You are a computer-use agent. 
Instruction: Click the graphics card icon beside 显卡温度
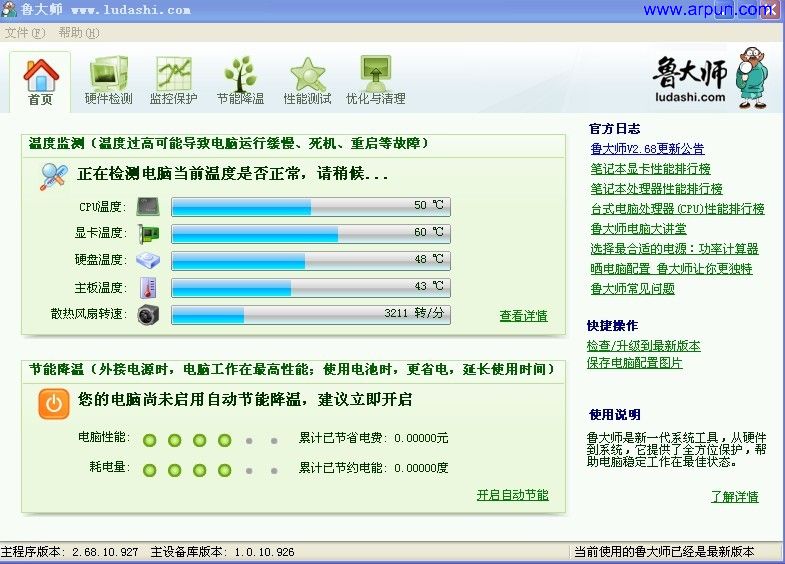148,233
